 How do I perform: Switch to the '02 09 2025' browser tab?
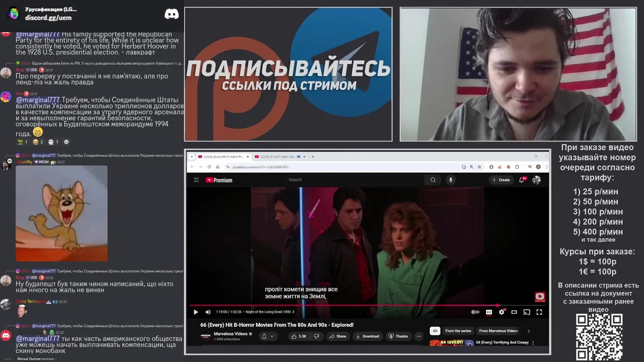click(x=279, y=156)
